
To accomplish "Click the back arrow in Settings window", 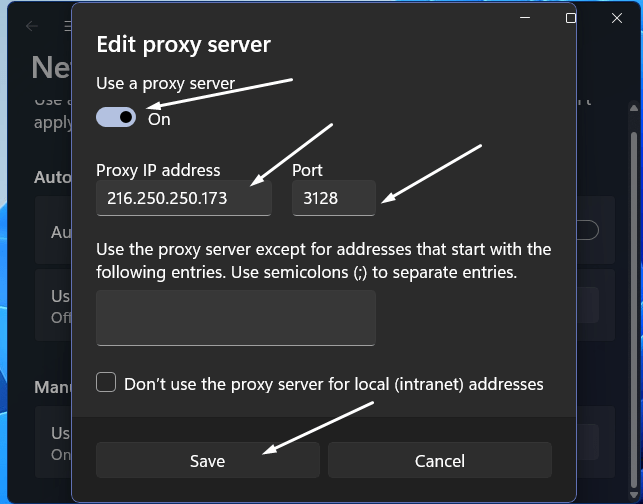I will [33, 26].
